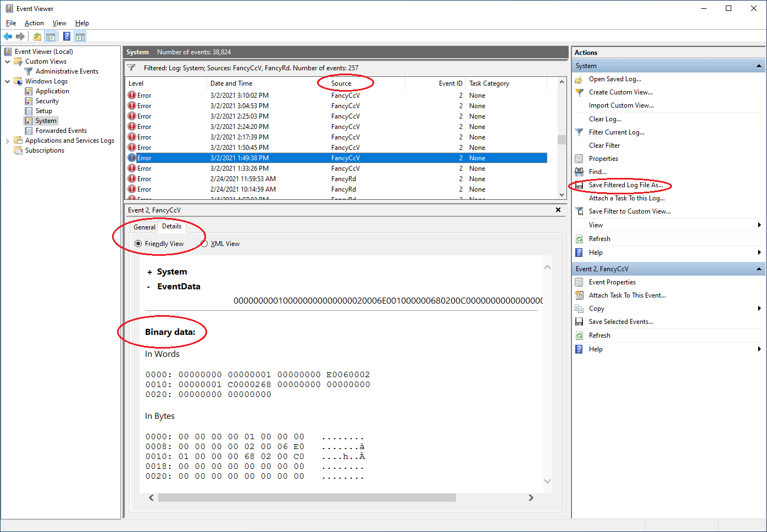Collapse the Windows Logs tree node
The image size is (767, 532).
coord(7,81)
